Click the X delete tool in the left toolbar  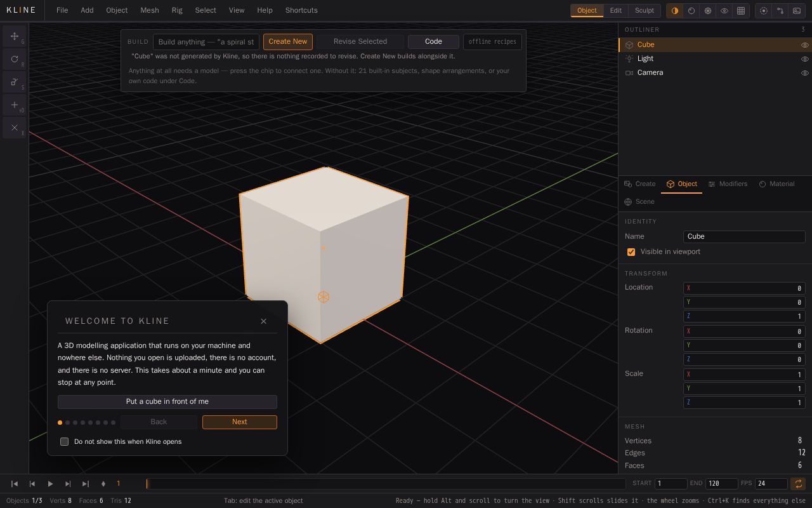(x=14, y=128)
